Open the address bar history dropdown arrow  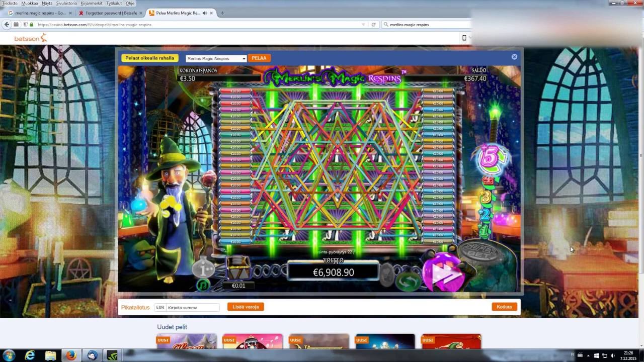pyautogui.click(x=364, y=24)
